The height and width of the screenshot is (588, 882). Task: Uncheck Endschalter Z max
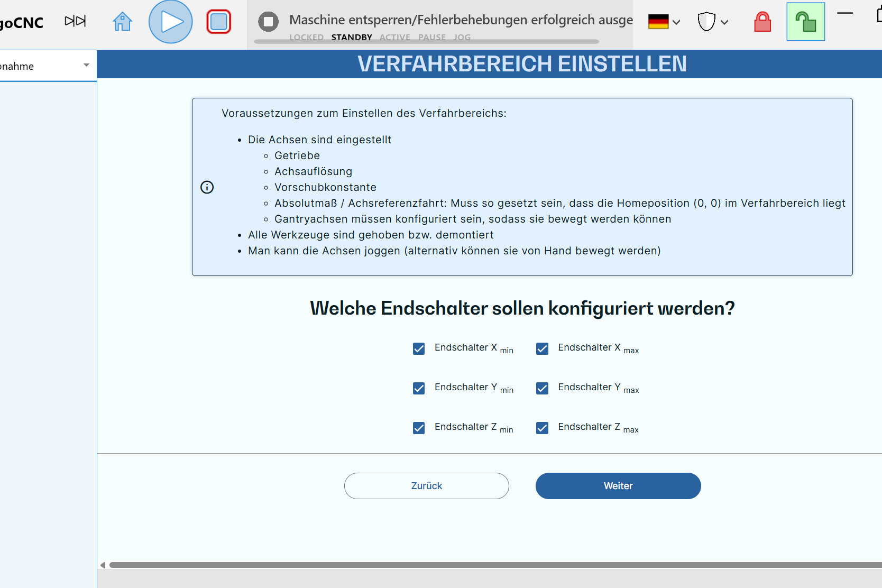[542, 428]
